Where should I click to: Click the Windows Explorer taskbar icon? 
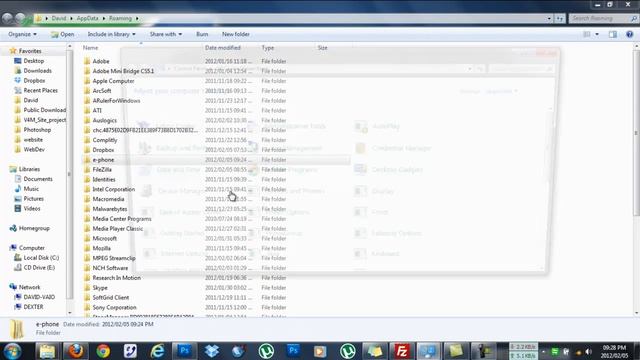tap(47, 351)
